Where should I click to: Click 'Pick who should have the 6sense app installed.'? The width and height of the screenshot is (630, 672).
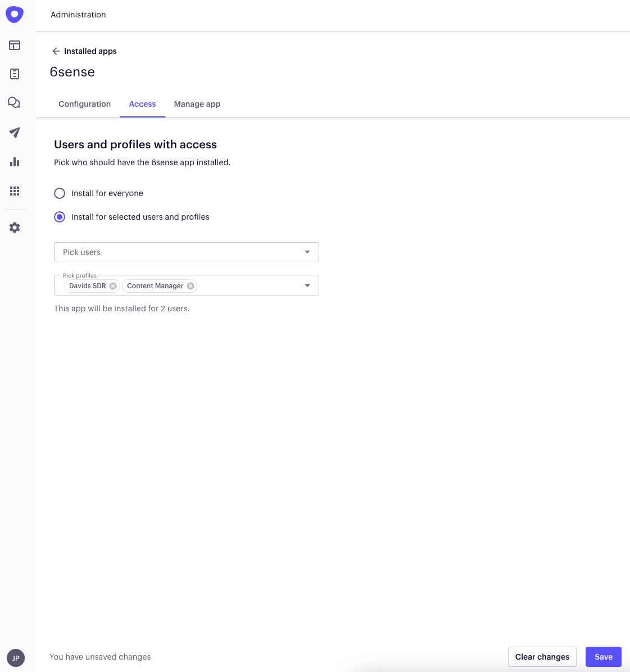click(142, 162)
